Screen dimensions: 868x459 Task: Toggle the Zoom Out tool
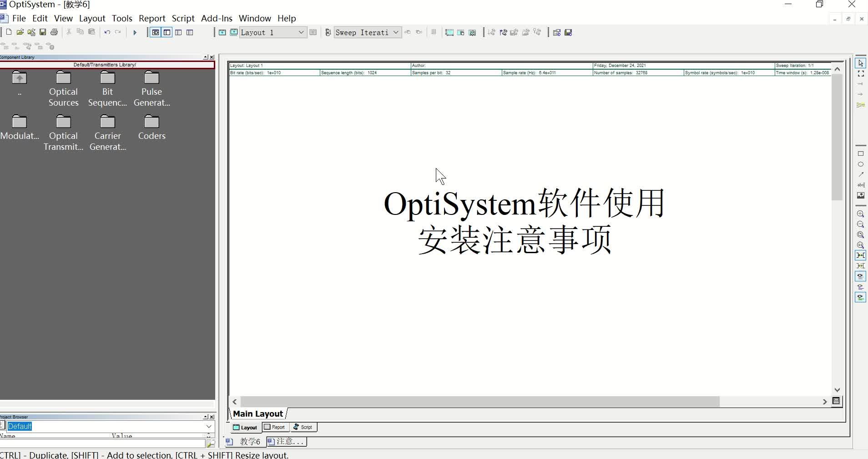(x=861, y=224)
